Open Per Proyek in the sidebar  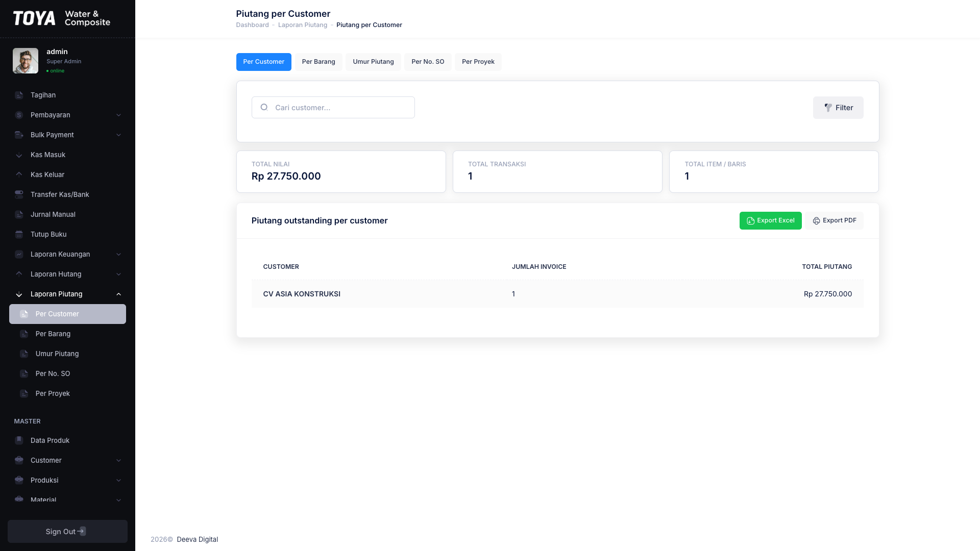point(67,394)
